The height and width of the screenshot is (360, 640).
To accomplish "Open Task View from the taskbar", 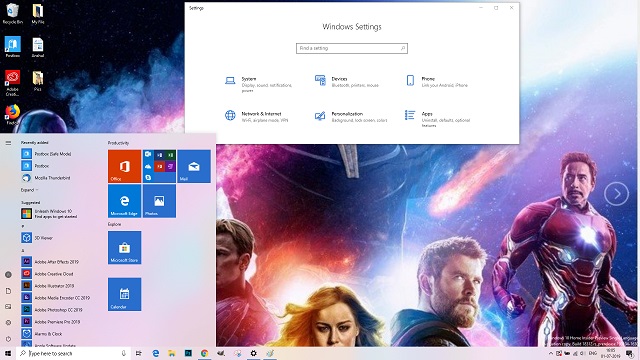I will click(x=139, y=353).
